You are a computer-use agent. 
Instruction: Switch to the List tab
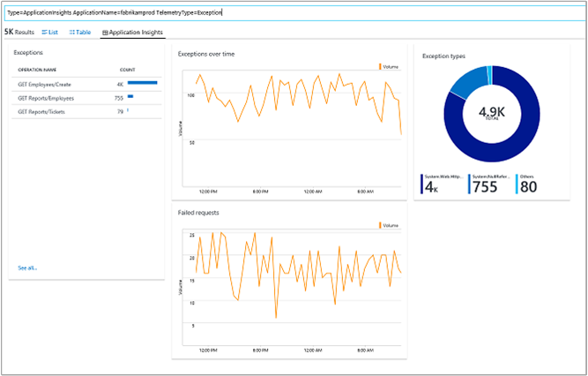pyautogui.click(x=54, y=32)
